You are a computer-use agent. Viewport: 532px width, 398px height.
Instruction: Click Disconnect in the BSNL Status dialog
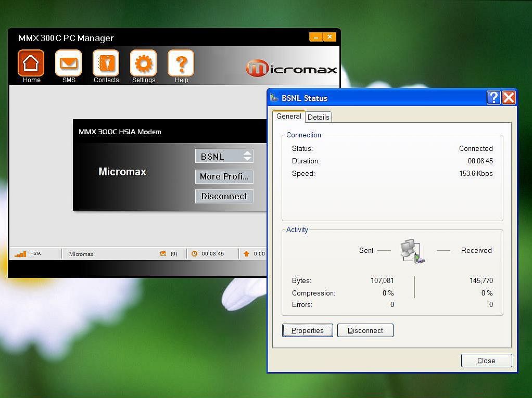point(365,330)
